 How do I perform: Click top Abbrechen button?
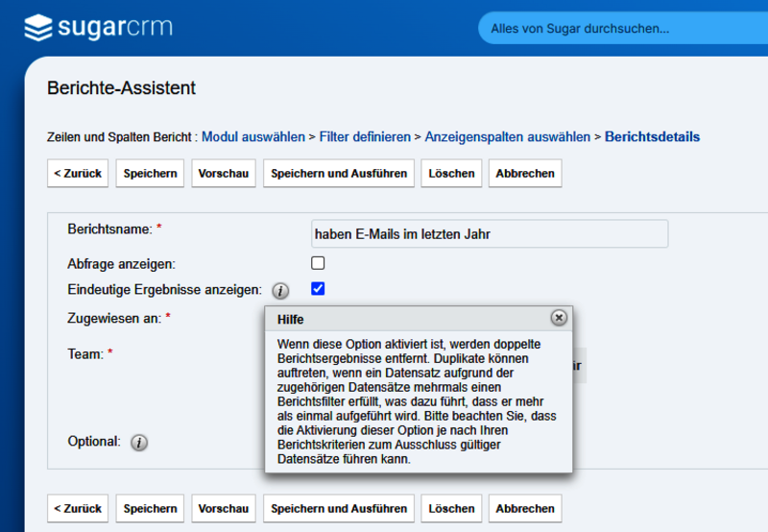pos(525,174)
